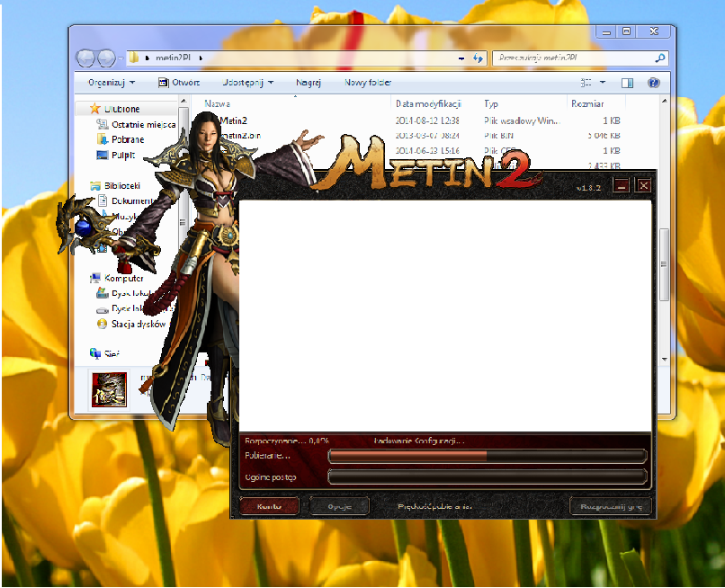Open the Organizuj dropdown menu
Viewport: 725px width, 588px height.
click(x=112, y=83)
